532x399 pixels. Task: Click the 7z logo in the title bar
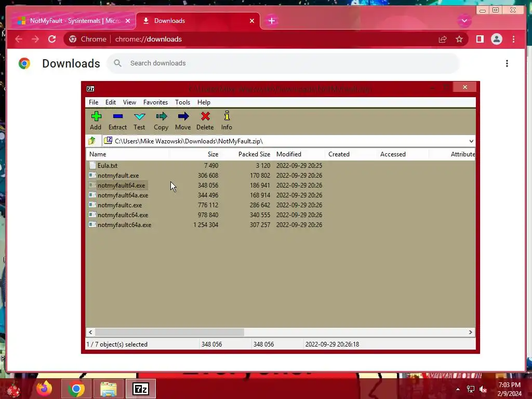point(90,89)
